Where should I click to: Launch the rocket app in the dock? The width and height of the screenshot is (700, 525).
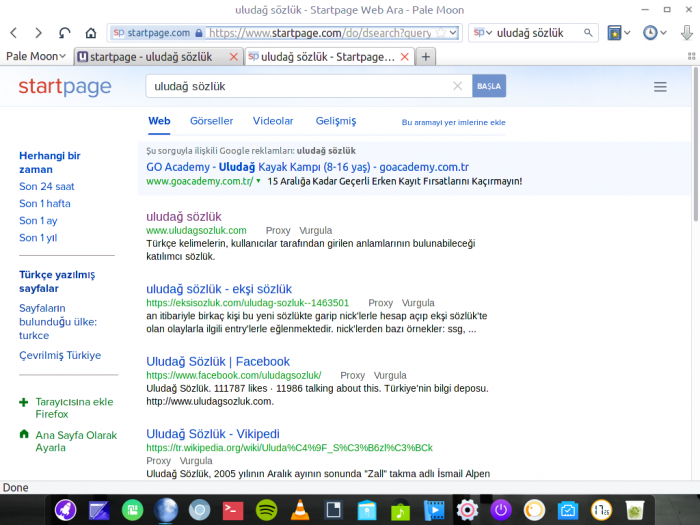pos(65,510)
